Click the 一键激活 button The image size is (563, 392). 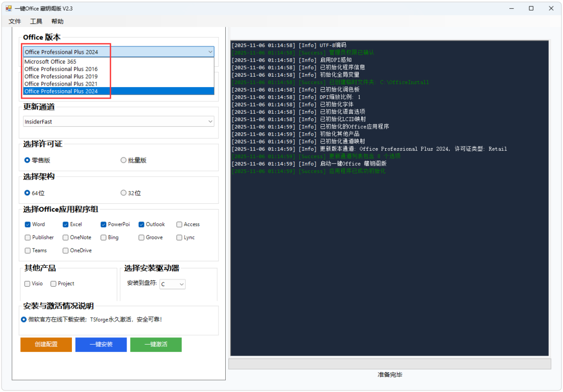pyautogui.click(x=156, y=345)
